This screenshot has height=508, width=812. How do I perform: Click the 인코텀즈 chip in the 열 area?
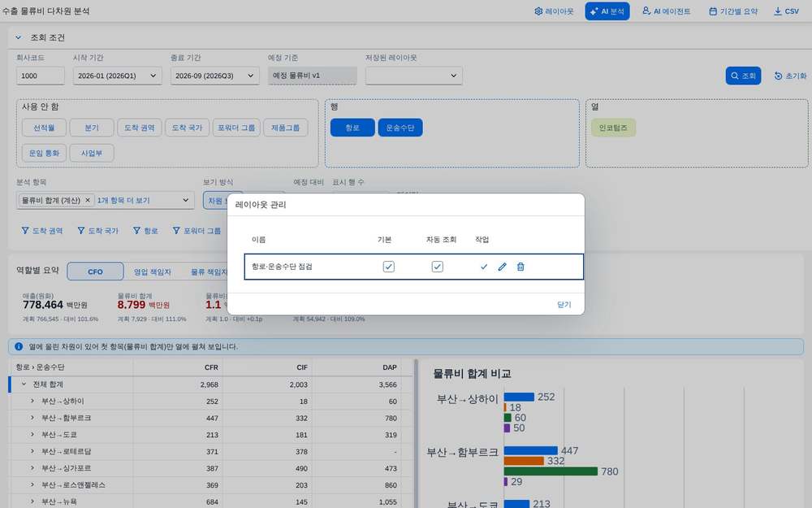click(x=613, y=128)
